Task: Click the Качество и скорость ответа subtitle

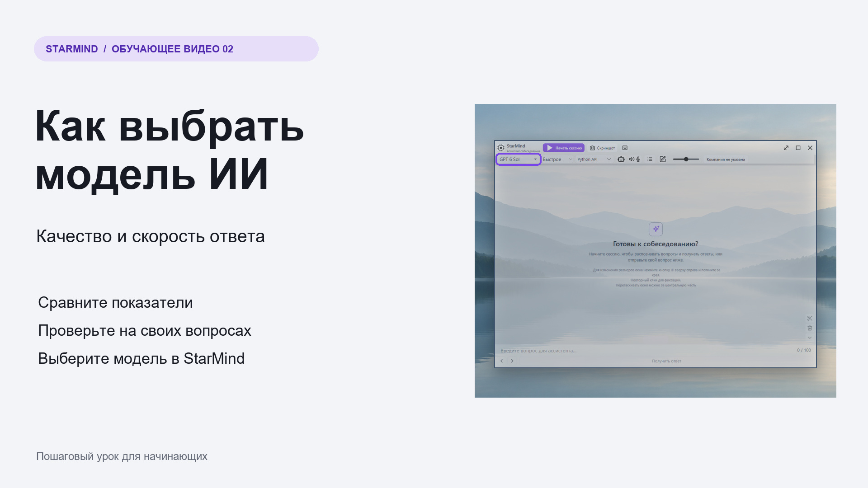Action: (x=151, y=236)
